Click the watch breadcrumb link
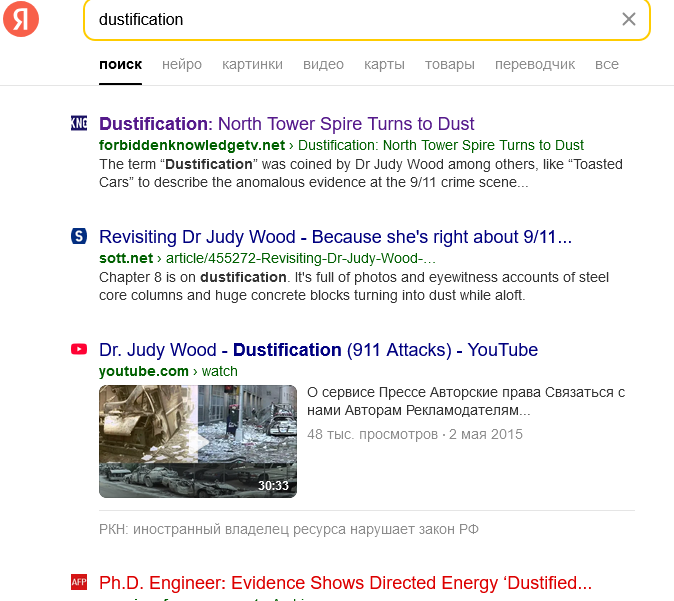Screen dimensions: 674x601 point(219,371)
